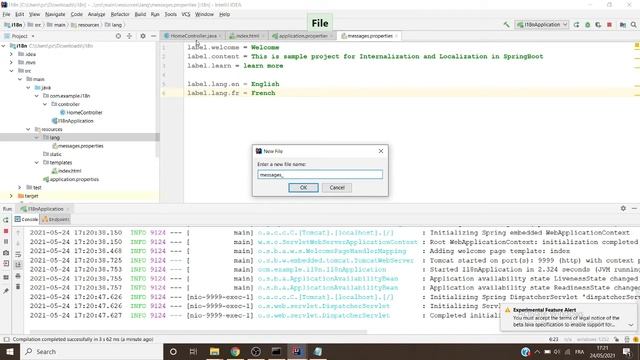
Task: Open Windows Task View on the taskbar
Action: click(193, 351)
